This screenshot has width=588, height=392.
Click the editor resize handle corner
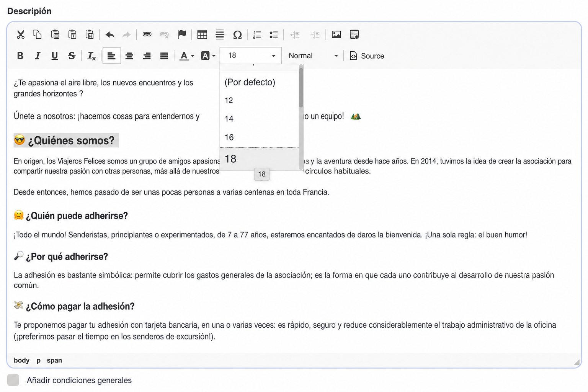click(x=577, y=362)
